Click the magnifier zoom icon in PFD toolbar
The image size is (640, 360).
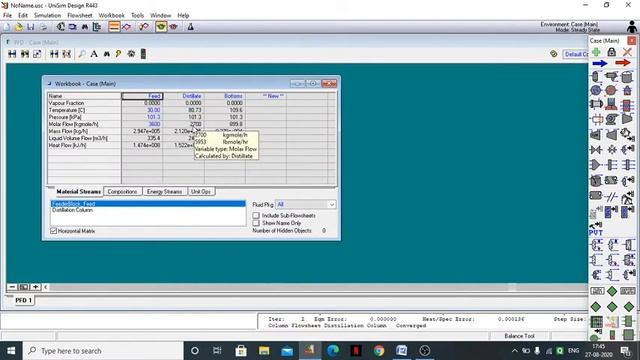pos(82,54)
